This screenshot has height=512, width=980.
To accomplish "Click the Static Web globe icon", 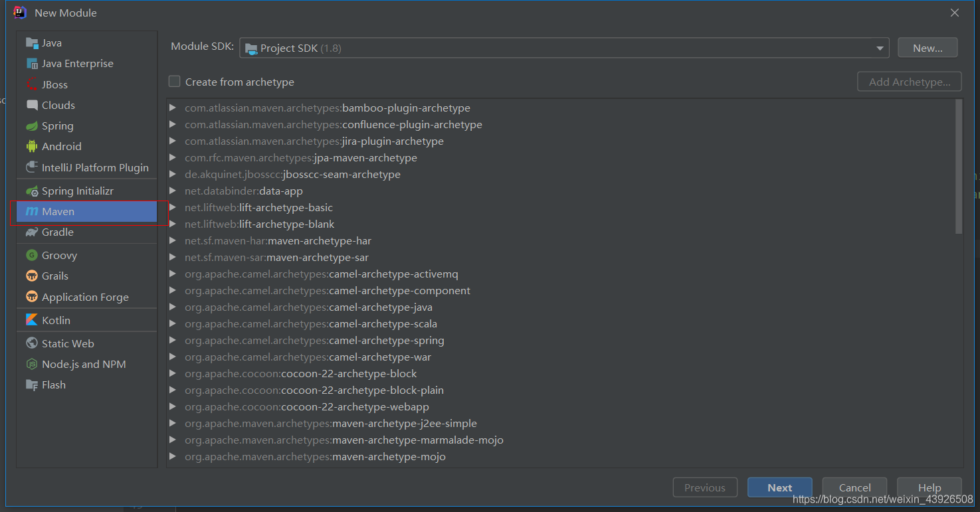I will [32, 343].
